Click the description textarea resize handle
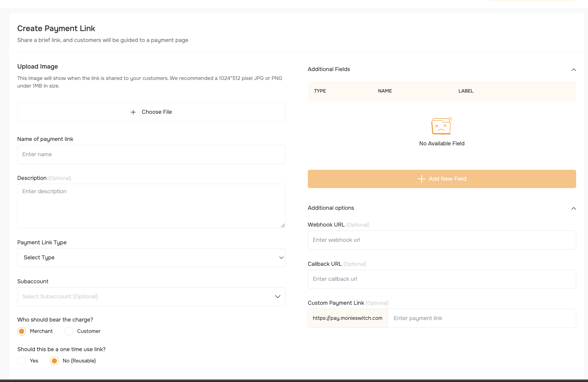Image resolution: width=588 pixels, height=382 pixels. (x=283, y=226)
